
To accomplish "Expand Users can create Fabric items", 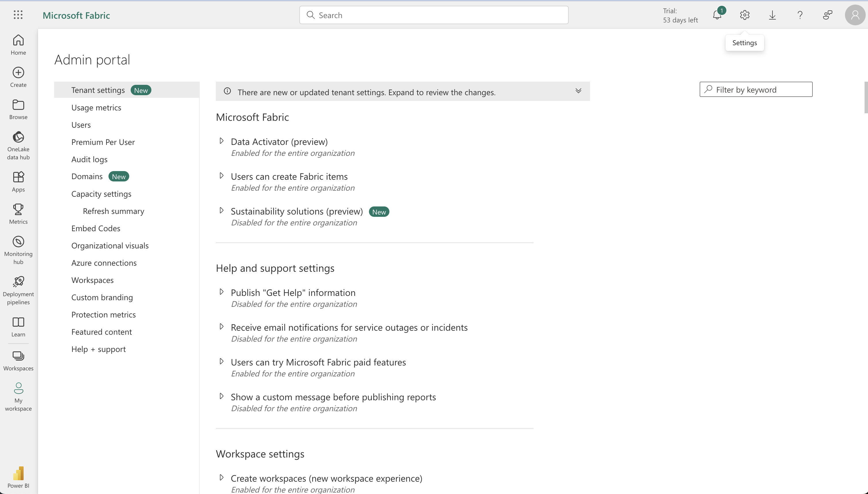I will [221, 176].
